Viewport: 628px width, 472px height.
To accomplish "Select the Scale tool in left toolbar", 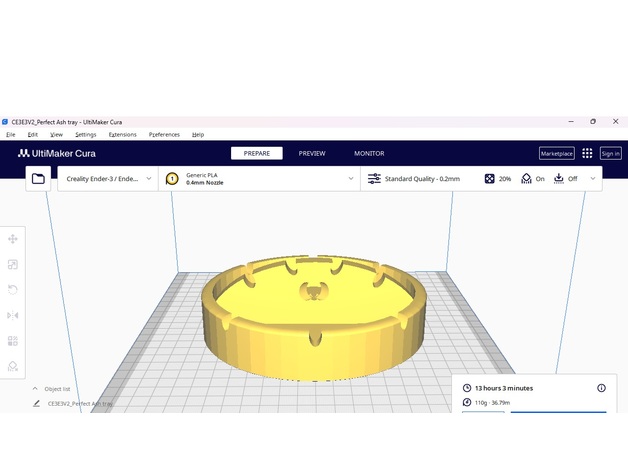I will pyautogui.click(x=13, y=264).
